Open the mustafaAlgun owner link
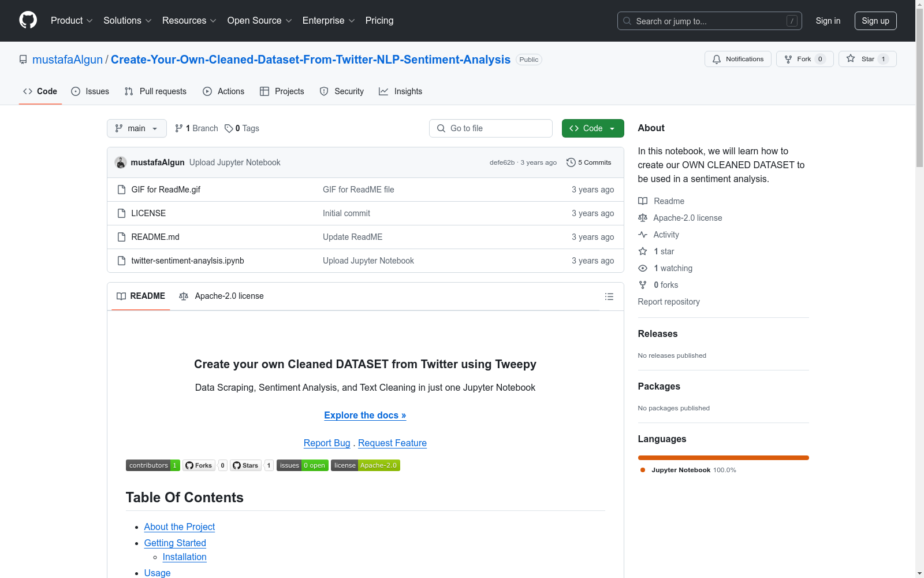Image resolution: width=924 pixels, height=578 pixels. tap(68, 60)
